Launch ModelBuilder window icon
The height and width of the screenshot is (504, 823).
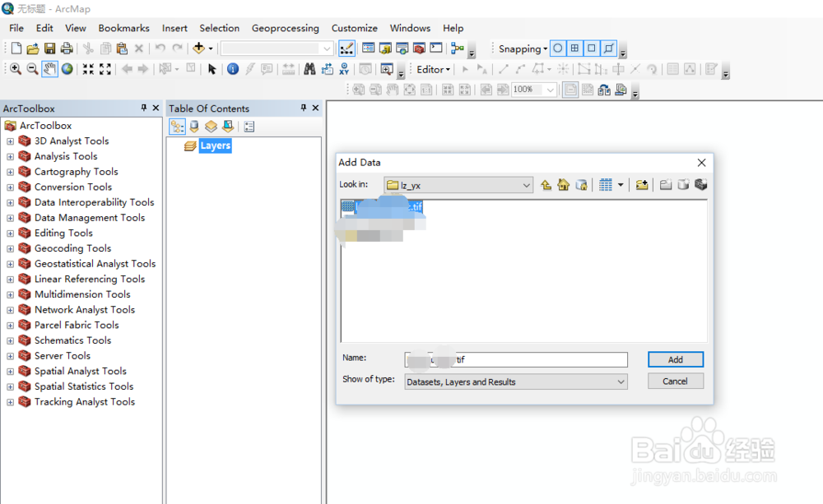[457, 49]
